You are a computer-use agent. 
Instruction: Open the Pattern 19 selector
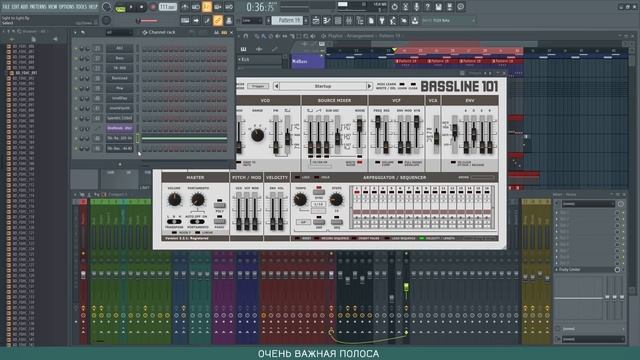pyautogui.click(x=287, y=20)
